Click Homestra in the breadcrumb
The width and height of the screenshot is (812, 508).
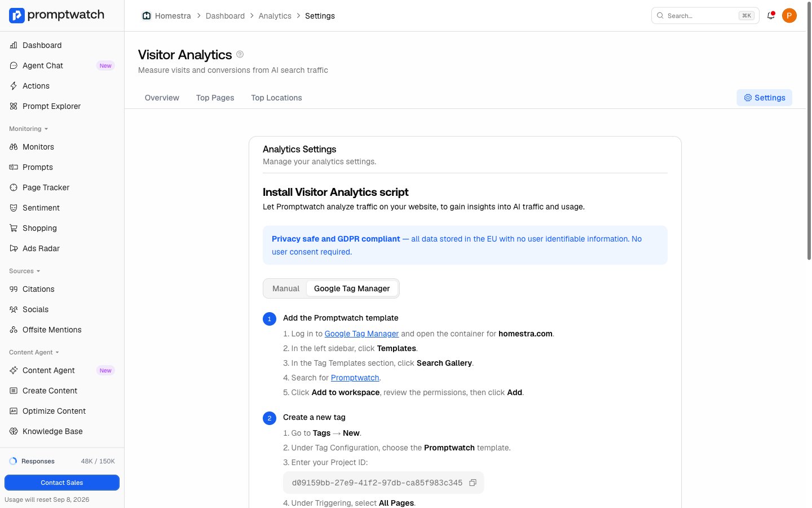173,16
